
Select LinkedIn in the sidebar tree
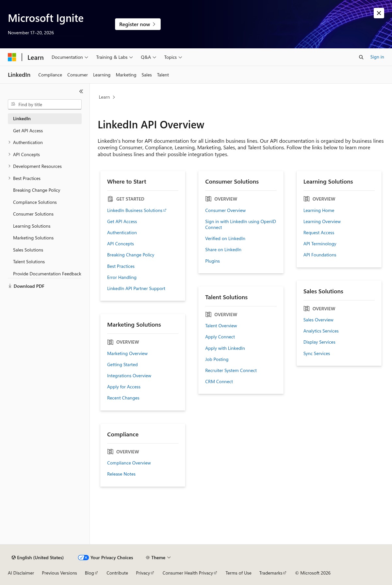point(45,119)
